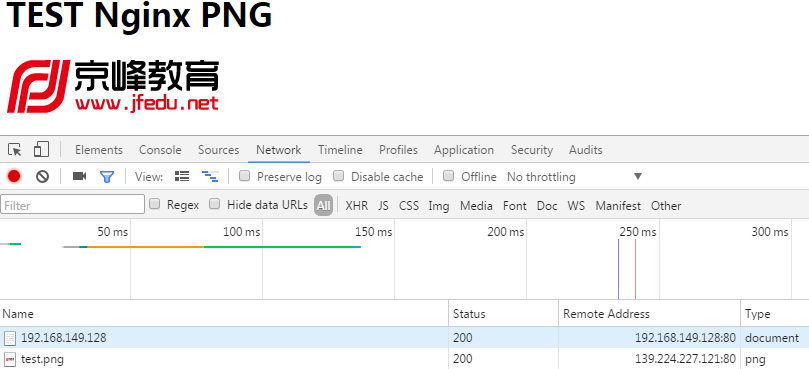Toggle the overview waterfall view icon

(210, 177)
